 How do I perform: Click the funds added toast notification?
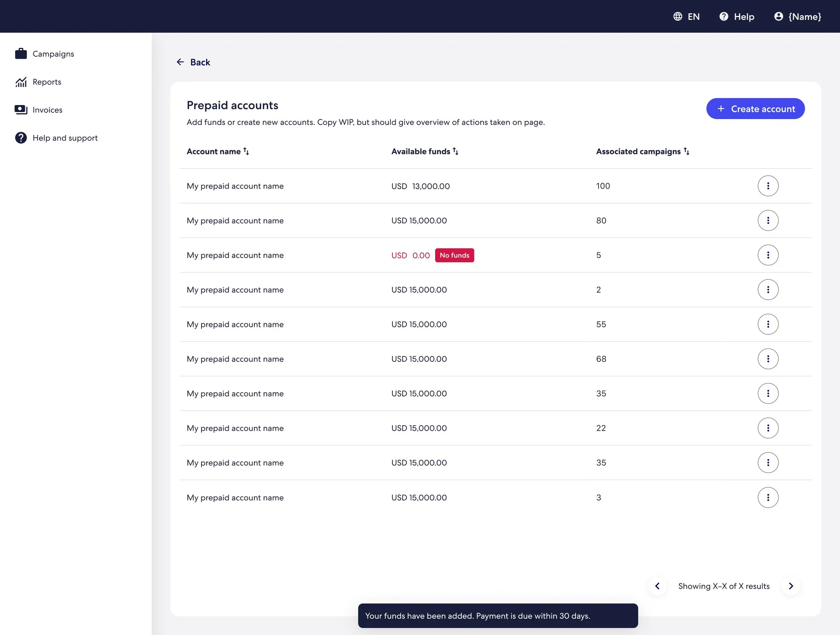coord(498,616)
